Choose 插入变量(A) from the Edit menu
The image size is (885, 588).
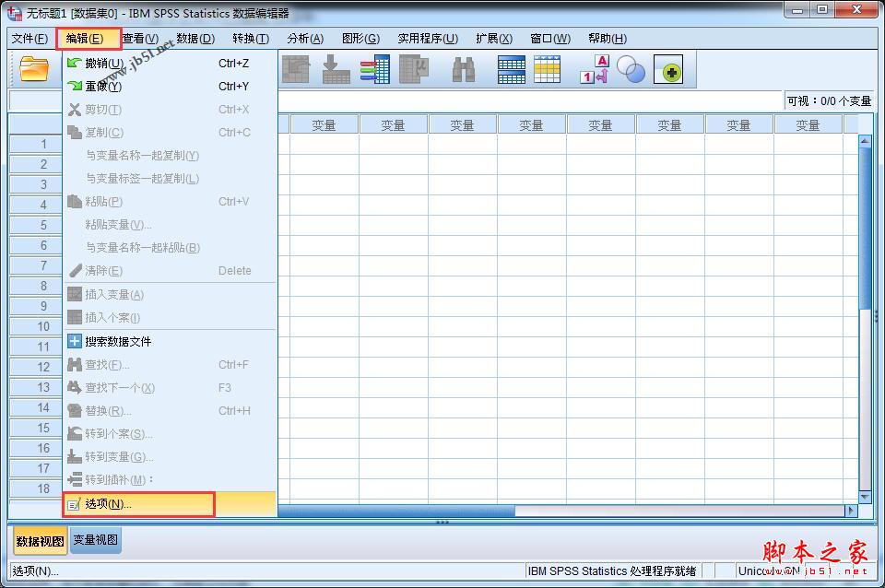click(170, 295)
